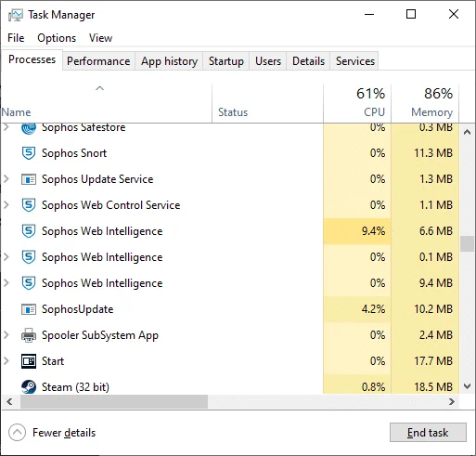Expand the Sophos Update Service entry
Image resolution: width=476 pixels, height=456 pixels.
pos(6,179)
